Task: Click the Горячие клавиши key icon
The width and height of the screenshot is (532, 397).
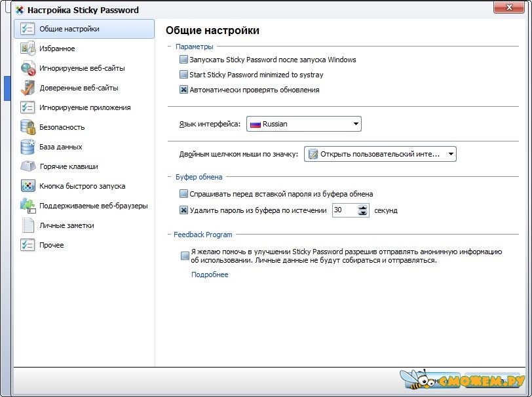Action: tap(28, 166)
